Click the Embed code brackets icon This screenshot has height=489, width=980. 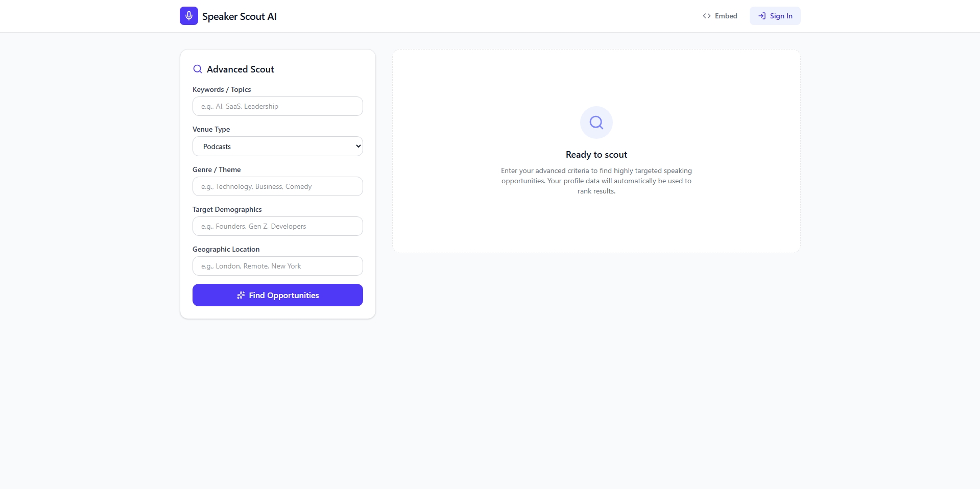pos(706,16)
